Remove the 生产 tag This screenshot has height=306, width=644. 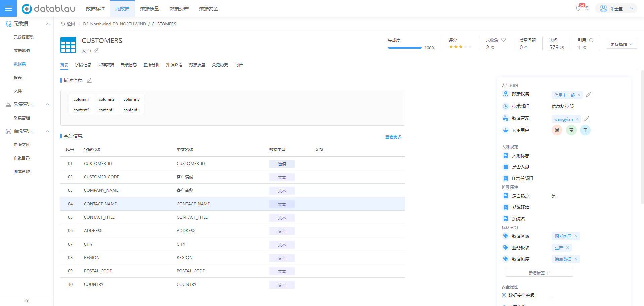click(x=568, y=248)
